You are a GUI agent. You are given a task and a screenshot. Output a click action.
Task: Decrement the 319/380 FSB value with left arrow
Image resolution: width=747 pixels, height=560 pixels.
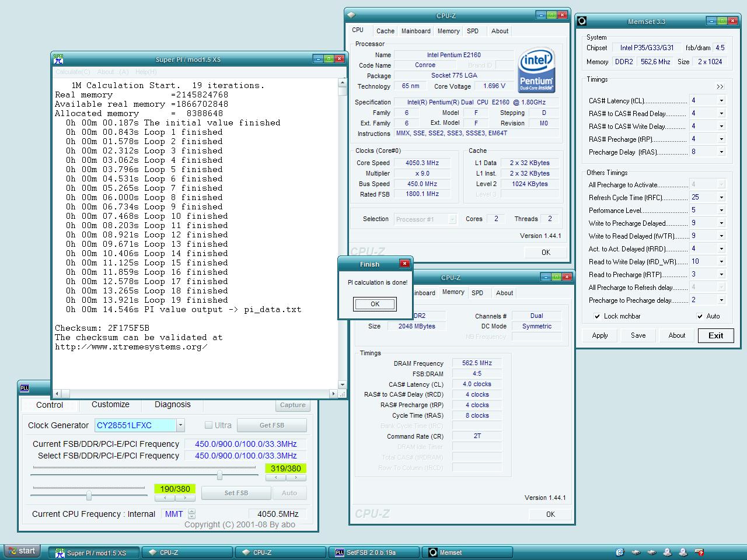click(x=275, y=478)
